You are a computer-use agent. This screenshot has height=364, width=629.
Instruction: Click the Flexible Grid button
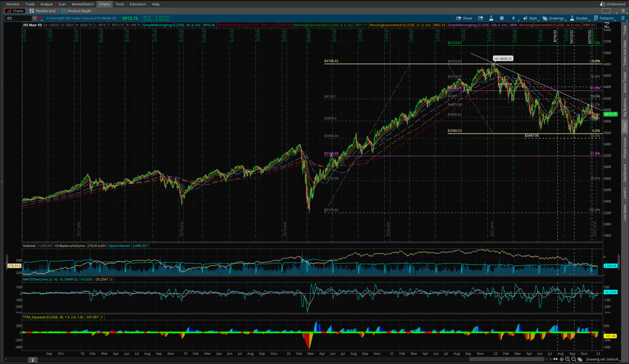pyautogui.click(x=43, y=11)
